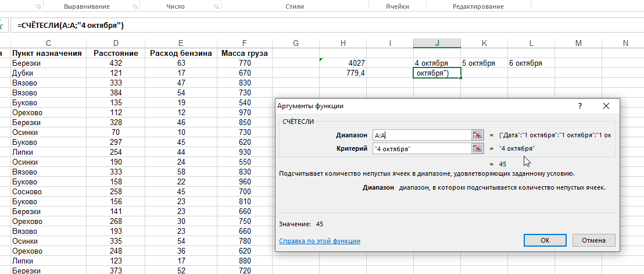The width and height of the screenshot is (644, 274).
Task: Select column K header
Action: (484, 43)
